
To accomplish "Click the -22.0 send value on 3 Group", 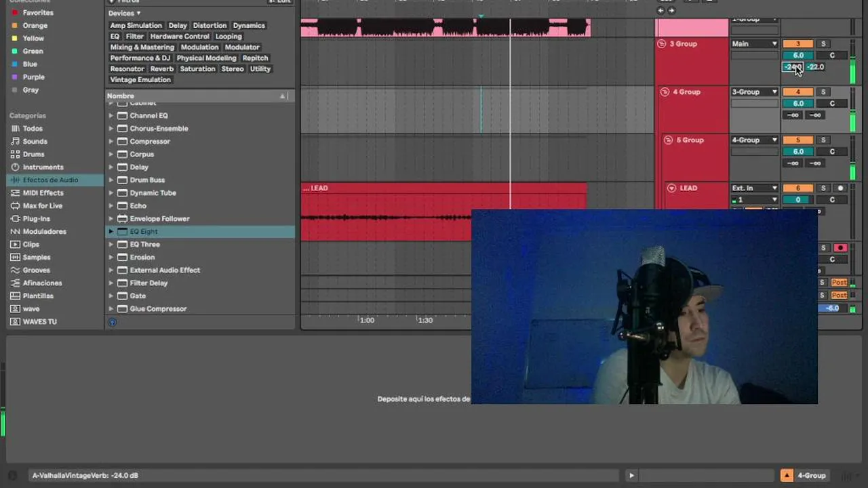I will click(x=816, y=67).
